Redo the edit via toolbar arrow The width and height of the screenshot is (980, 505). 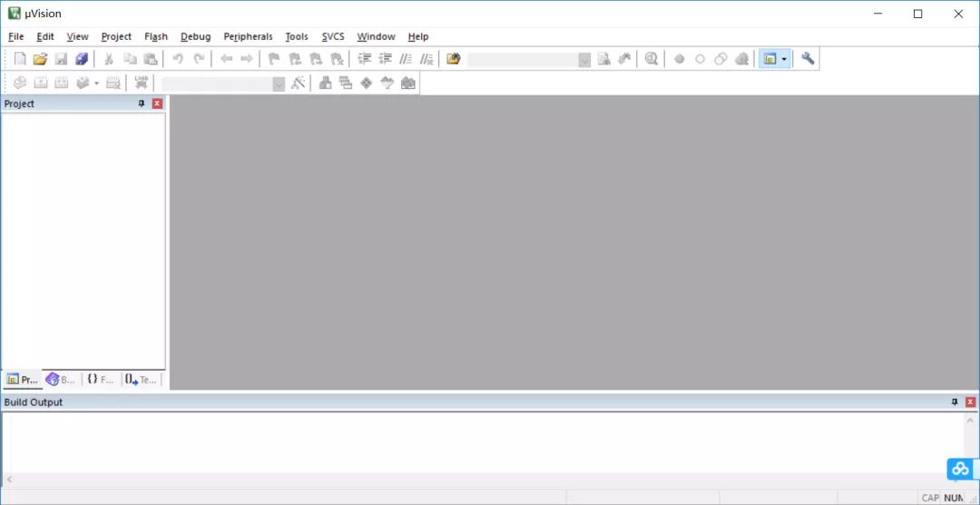click(199, 59)
